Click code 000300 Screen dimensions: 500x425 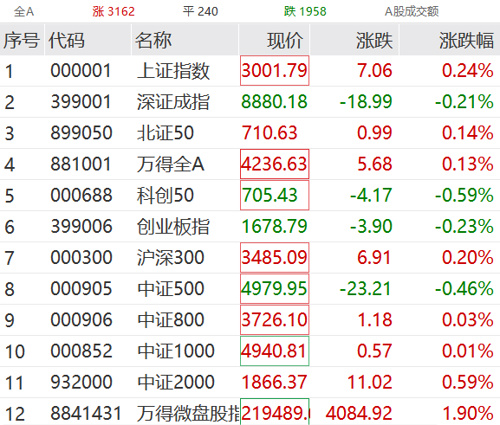(81, 258)
